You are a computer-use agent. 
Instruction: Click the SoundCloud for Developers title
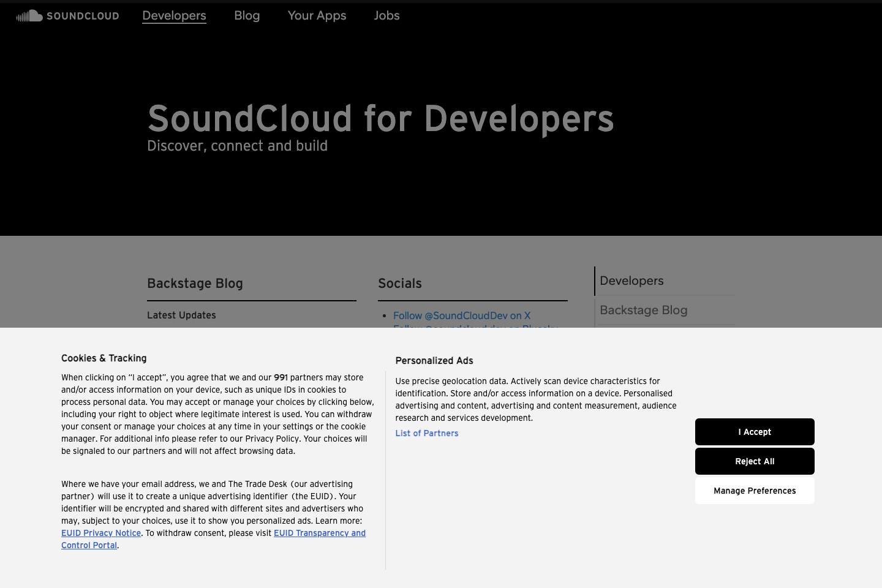(x=380, y=119)
